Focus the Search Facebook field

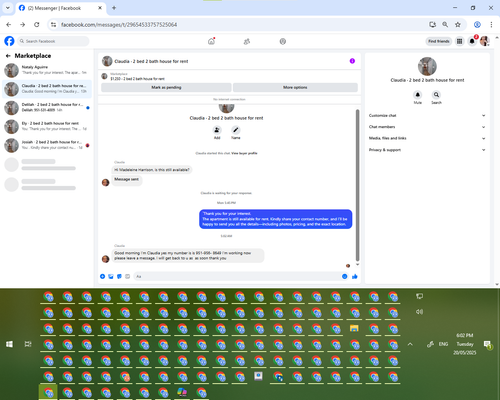point(53,41)
